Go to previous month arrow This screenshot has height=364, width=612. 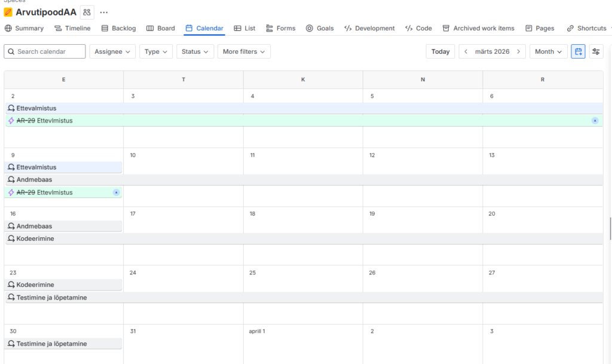pyautogui.click(x=466, y=51)
